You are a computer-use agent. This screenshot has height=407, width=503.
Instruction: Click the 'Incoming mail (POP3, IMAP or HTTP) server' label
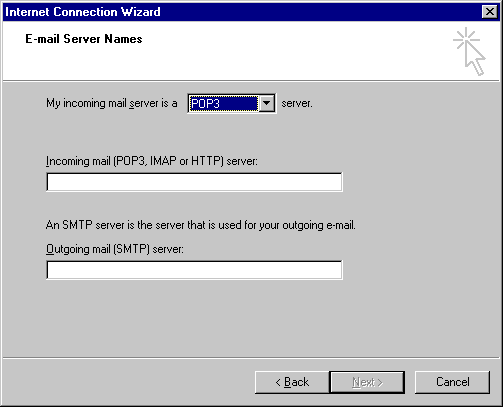(x=152, y=161)
